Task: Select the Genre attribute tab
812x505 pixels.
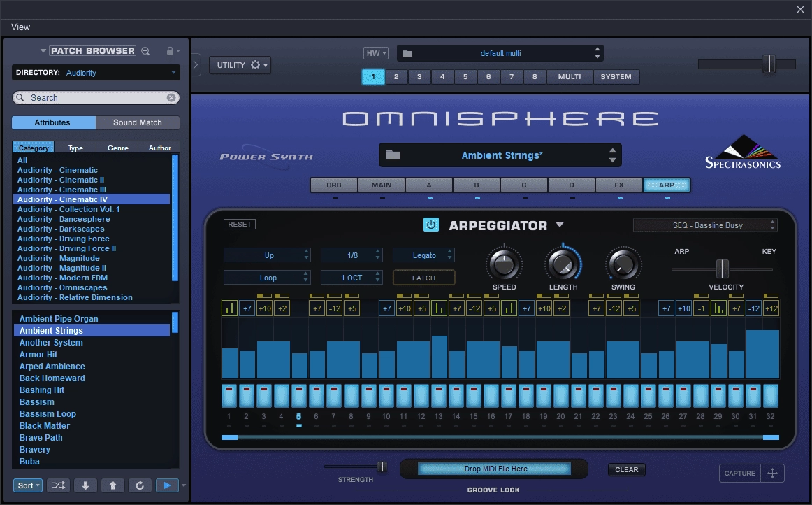Action: point(117,148)
